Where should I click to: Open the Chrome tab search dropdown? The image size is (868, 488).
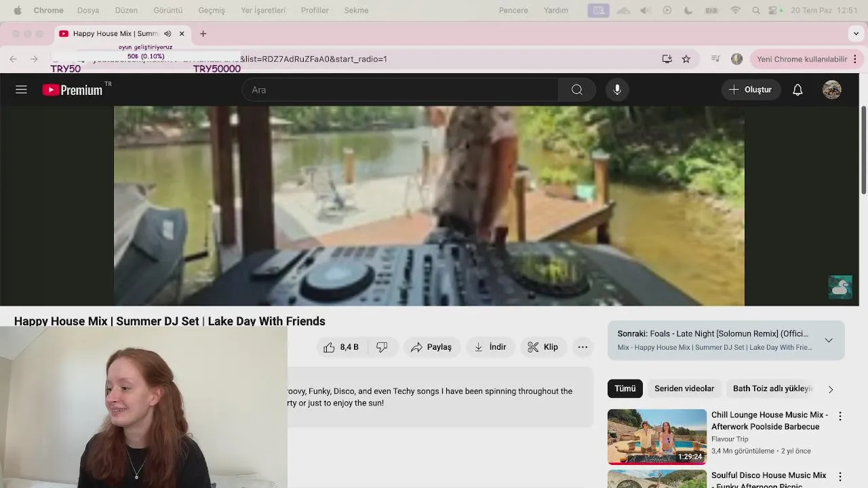click(x=856, y=33)
